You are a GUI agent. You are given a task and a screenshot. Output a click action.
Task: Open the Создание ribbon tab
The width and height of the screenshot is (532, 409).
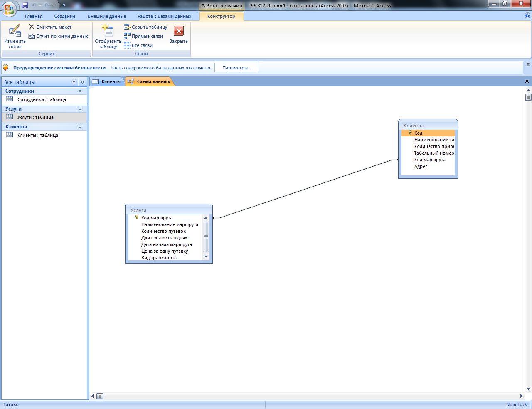click(65, 16)
